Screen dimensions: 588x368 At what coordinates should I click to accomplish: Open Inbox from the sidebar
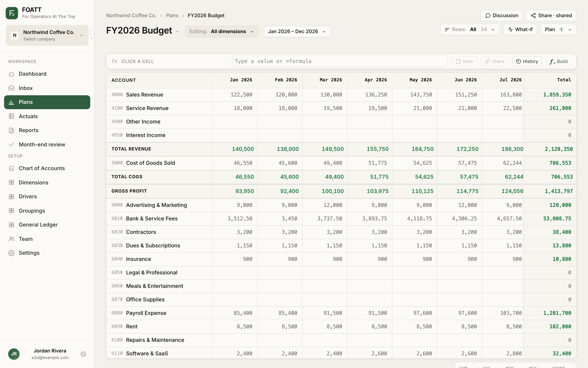click(x=47, y=88)
